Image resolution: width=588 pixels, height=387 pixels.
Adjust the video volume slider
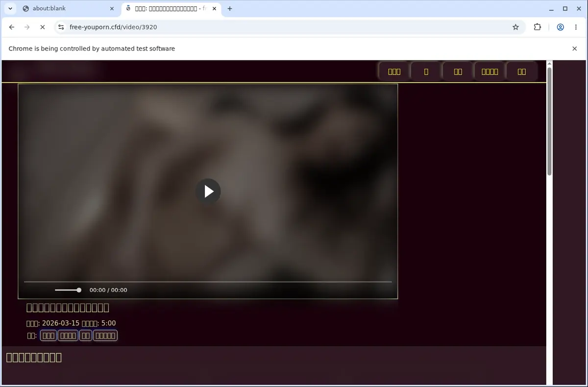tap(68, 290)
